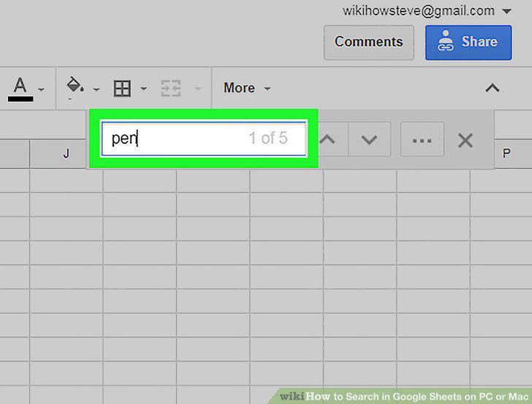The height and width of the screenshot is (404, 532).
Task: Collapse the menus with the up chevron
Action: (493, 88)
